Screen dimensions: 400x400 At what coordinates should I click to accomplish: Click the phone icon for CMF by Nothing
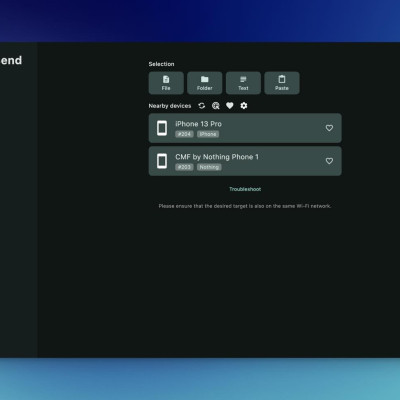[162, 161]
